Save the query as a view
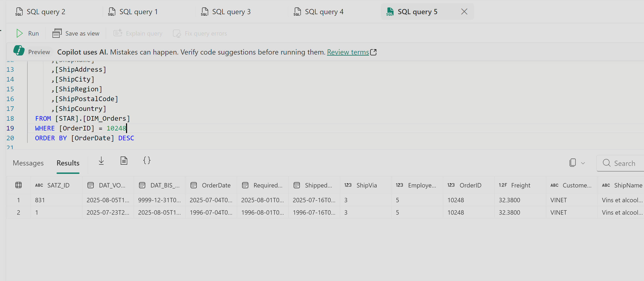644x281 pixels. click(x=76, y=33)
